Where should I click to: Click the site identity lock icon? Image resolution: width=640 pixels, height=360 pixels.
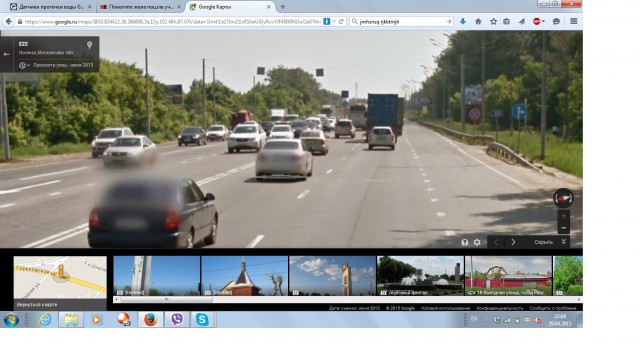click(19, 22)
